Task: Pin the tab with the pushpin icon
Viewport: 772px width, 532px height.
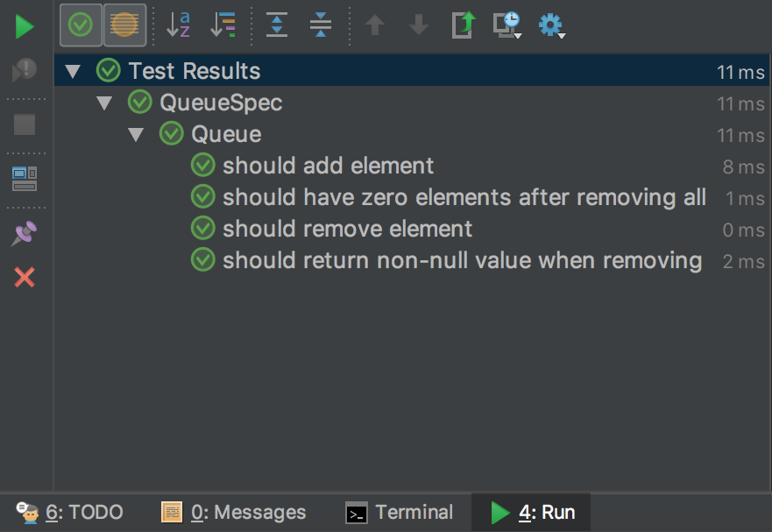Action: point(25,234)
